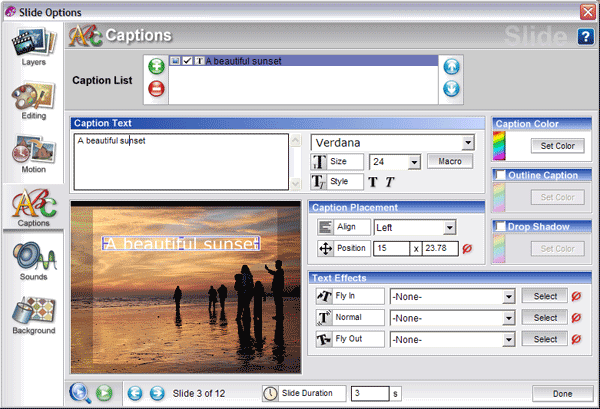
Task: Click Set Color under Outline Caption
Action: pyautogui.click(x=558, y=197)
